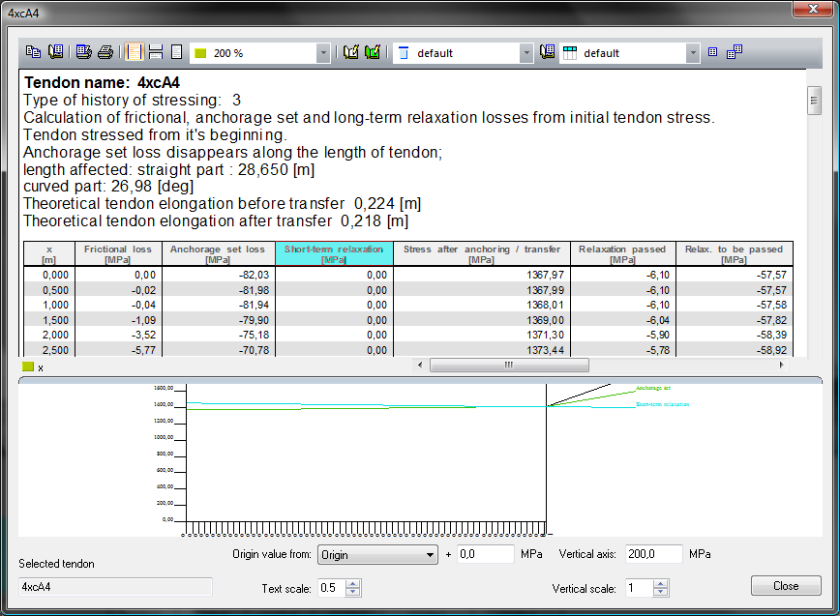Decrease Text scale with down arrow

coord(353,592)
